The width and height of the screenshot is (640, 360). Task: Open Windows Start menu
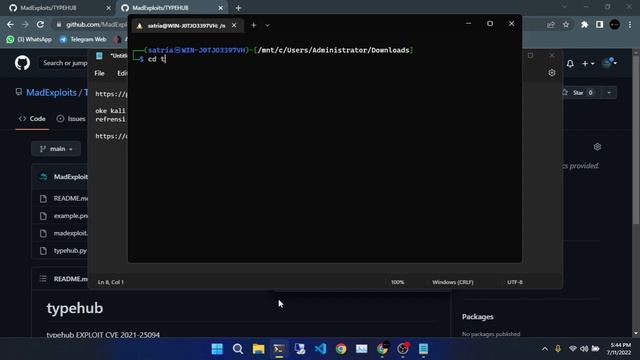point(217,349)
